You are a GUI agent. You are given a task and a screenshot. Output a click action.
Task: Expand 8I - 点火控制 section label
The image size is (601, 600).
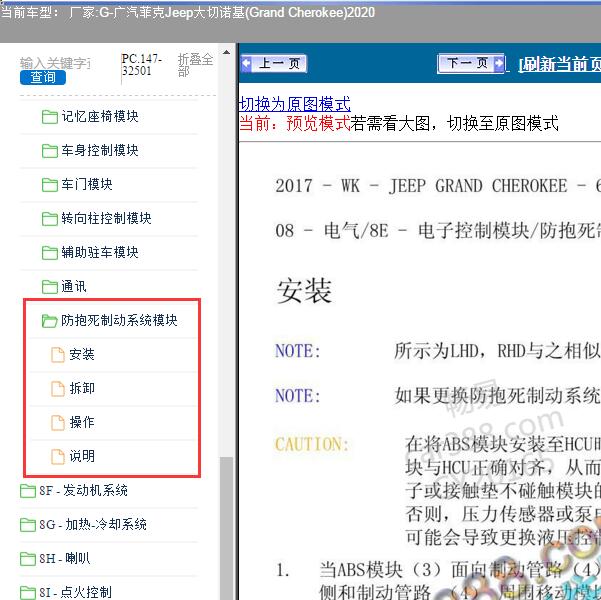75,592
